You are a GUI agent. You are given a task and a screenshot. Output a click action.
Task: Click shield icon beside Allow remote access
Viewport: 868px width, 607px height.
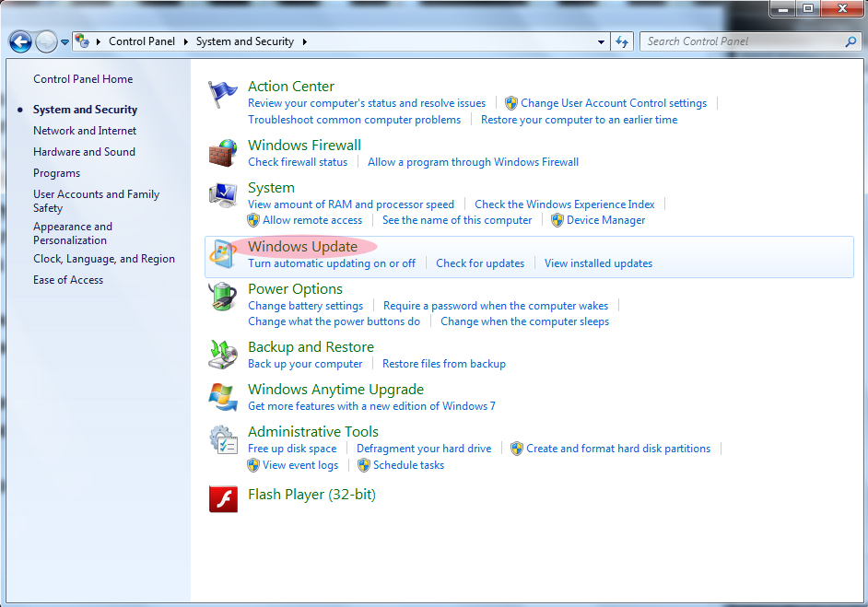pyautogui.click(x=253, y=220)
